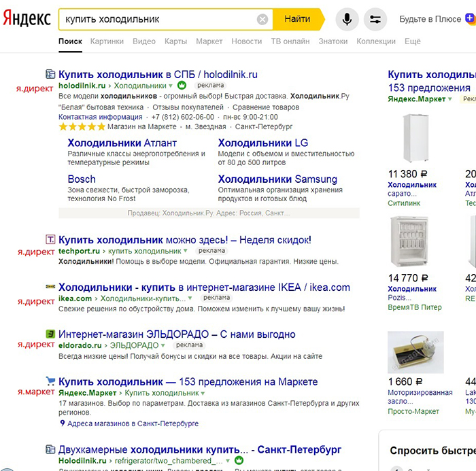Open the Холодильники LG sitelink

click(x=263, y=143)
